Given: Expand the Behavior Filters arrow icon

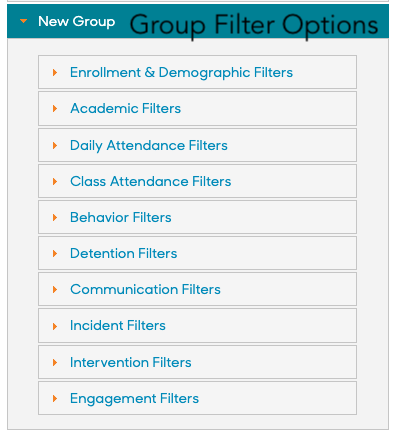Looking at the screenshot, I should coord(55,217).
